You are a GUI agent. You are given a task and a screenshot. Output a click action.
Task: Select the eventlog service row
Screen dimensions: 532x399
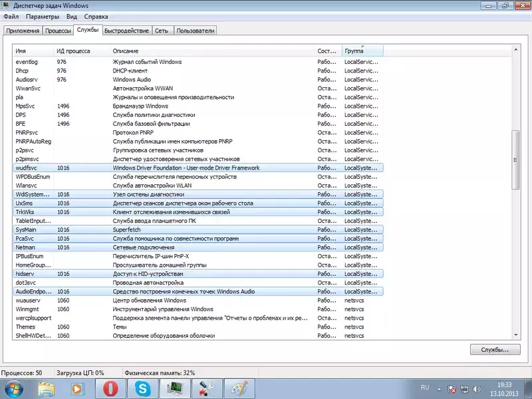pyautogui.click(x=198, y=62)
